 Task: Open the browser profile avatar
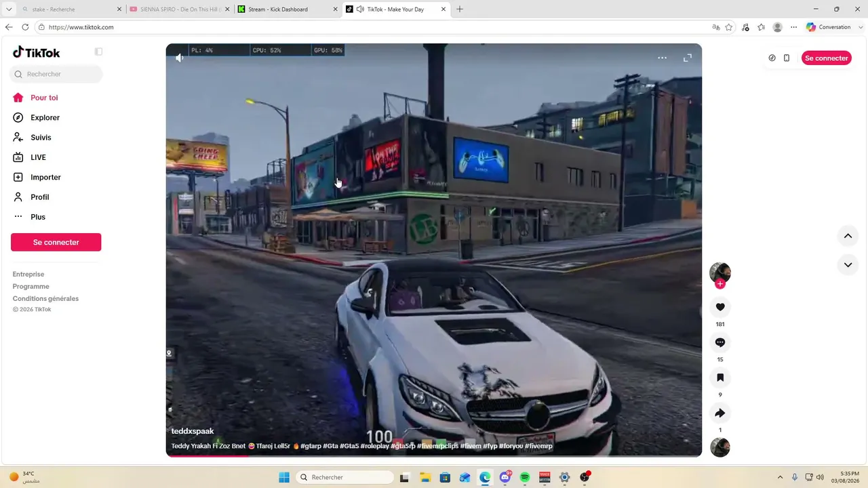[777, 27]
